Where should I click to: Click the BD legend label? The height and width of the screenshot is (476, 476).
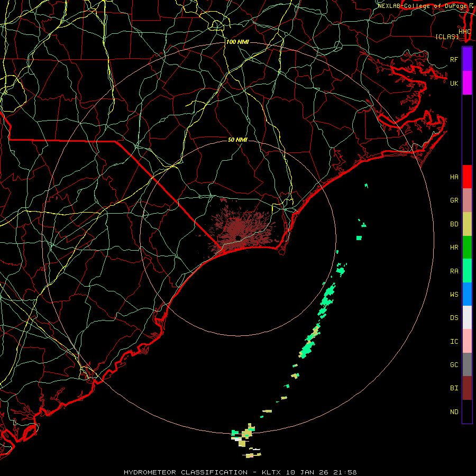(454, 224)
